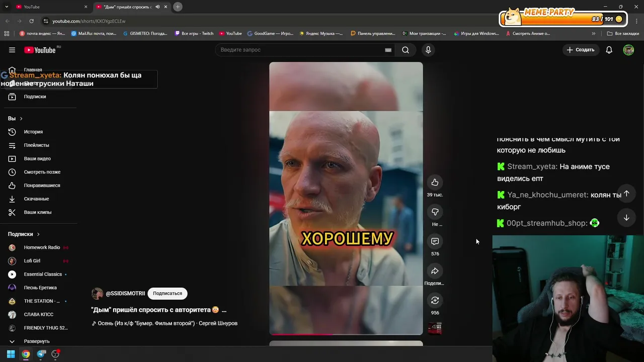Start voice search with the microphone icon
The image size is (644, 362).
click(428, 50)
